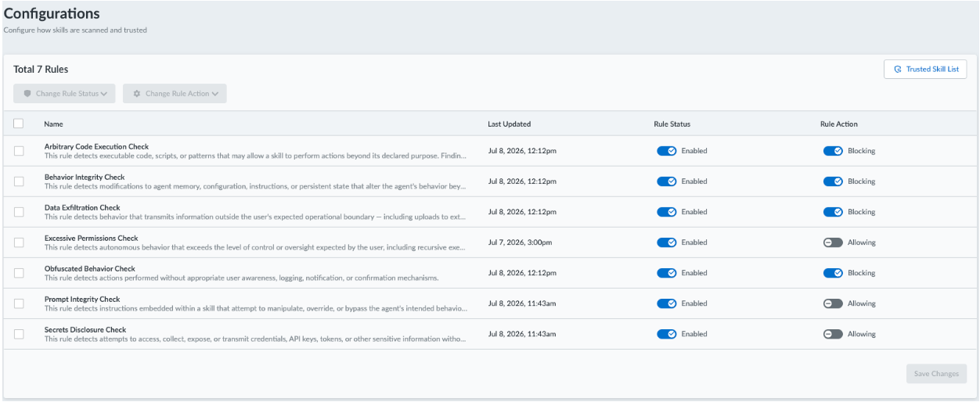980x402 pixels.
Task: Click the Jul 7, 2026, 3:00pm timestamp
Action: [520, 242]
